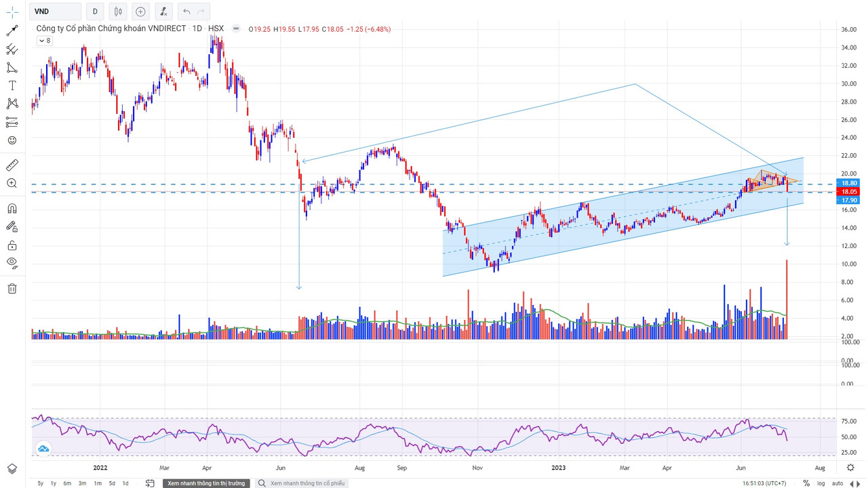Screen dimensions: 868x488
Task: Toggle the log scale
Action: [x=821, y=483]
